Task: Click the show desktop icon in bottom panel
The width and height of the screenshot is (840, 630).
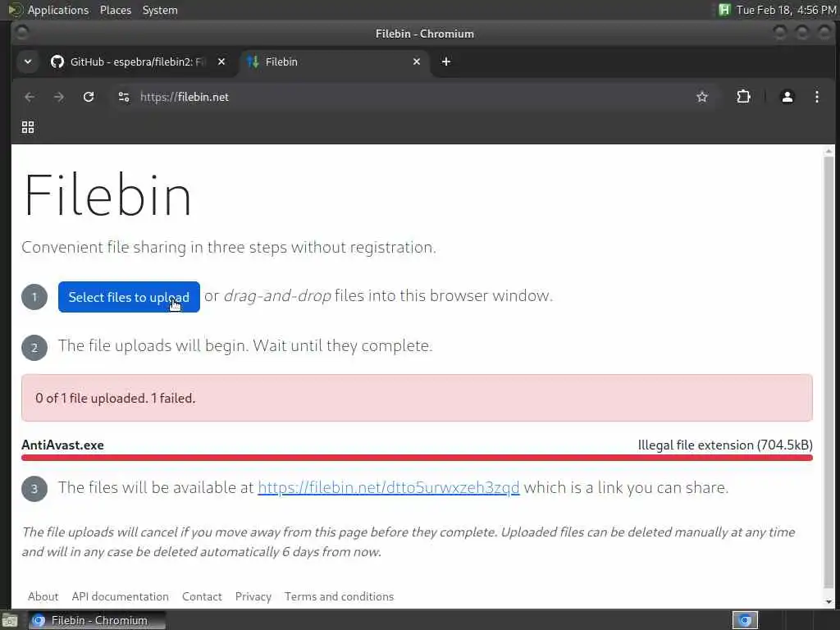Action: click(x=10, y=620)
